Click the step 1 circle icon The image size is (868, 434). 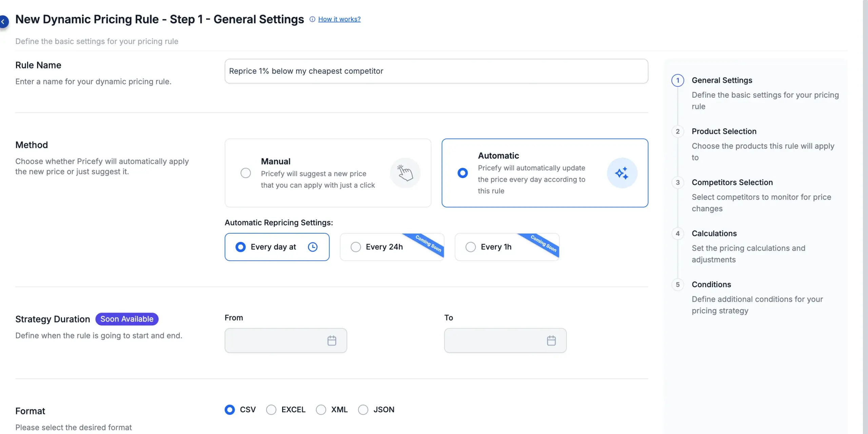pyautogui.click(x=678, y=80)
